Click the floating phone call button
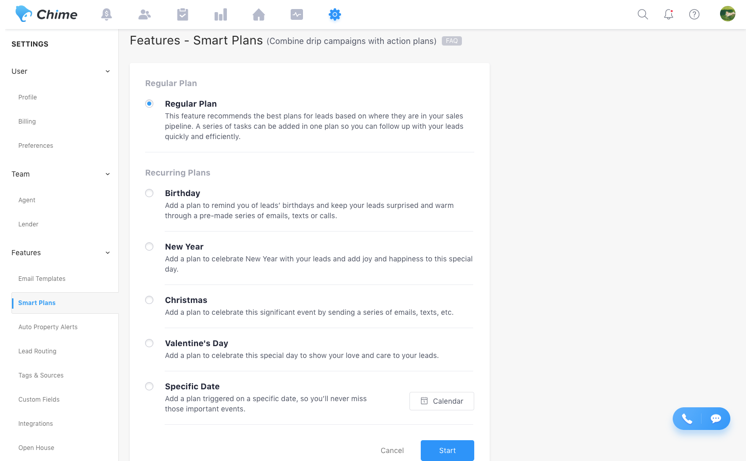The width and height of the screenshot is (750, 466). [x=687, y=419]
